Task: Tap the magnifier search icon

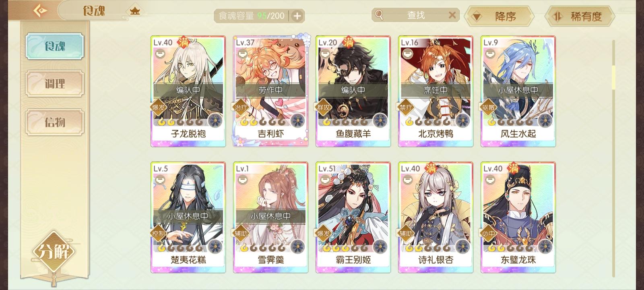Action: coord(379,15)
